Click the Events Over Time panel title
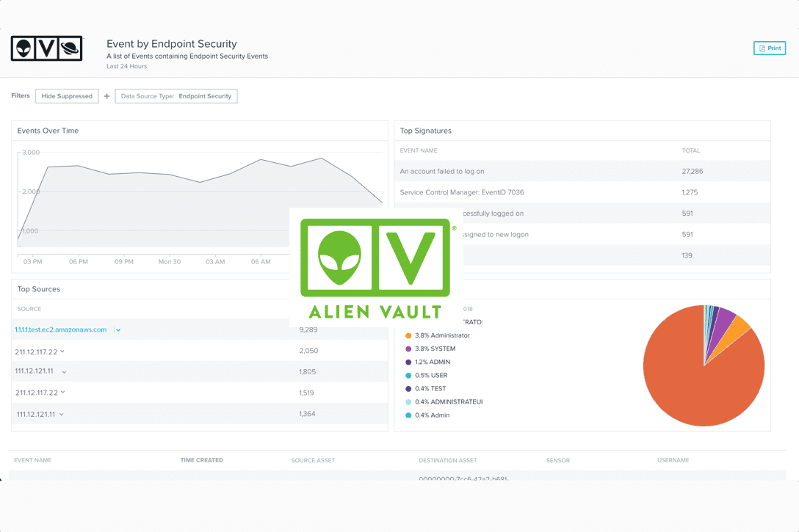This screenshot has height=532, width=799. click(x=48, y=131)
